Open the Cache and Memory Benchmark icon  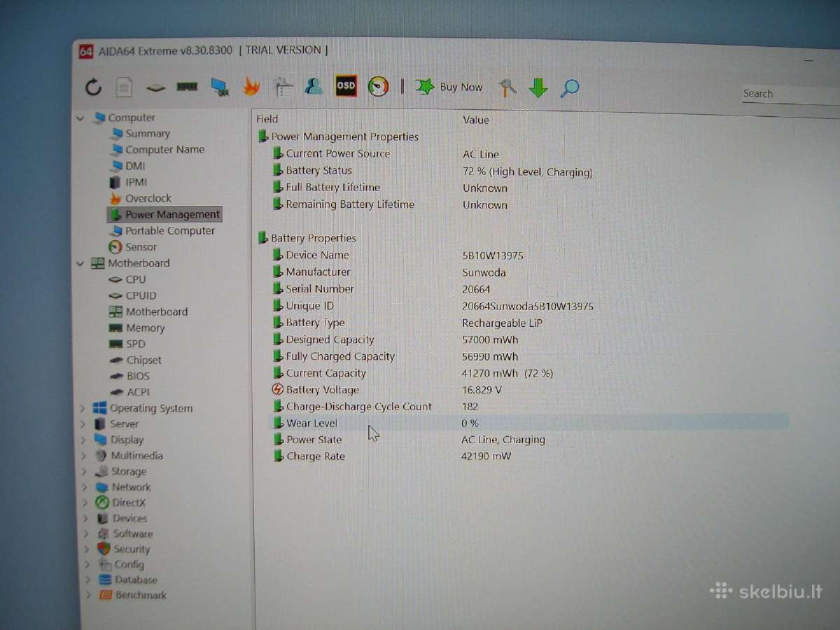[x=187, y=87]
